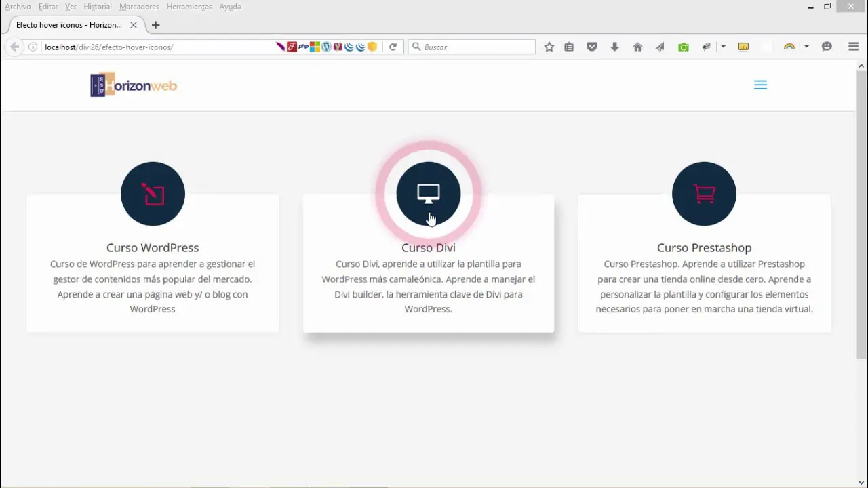Reload the current page
868x488 pixels.
[x=393, y=47]
